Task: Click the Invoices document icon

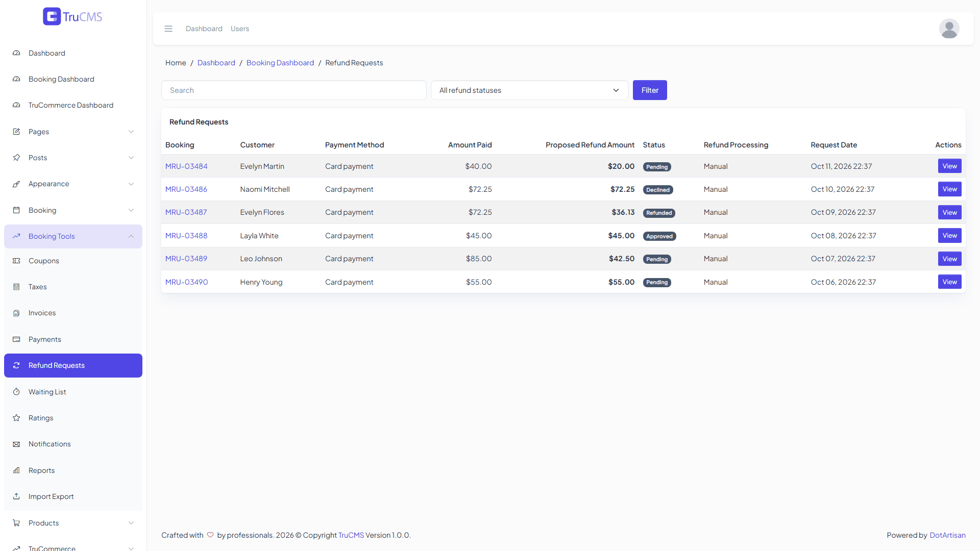Action: point(16,313)
